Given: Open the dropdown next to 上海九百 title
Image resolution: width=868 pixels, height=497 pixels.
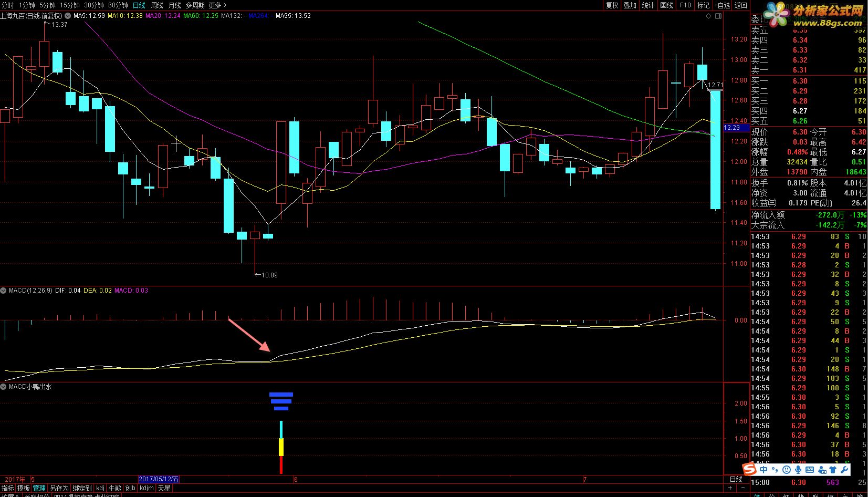Looking at the screenshot, I should (67, 16).
